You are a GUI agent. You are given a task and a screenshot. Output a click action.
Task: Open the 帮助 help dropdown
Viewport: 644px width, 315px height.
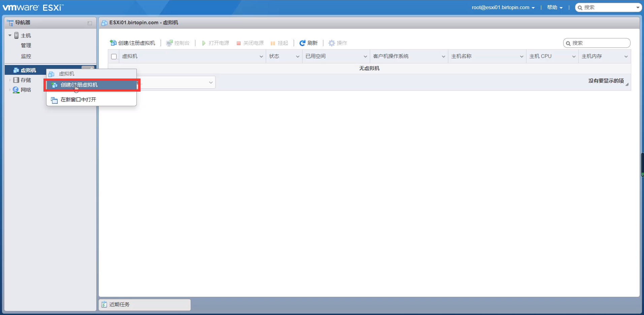point(555,7)
